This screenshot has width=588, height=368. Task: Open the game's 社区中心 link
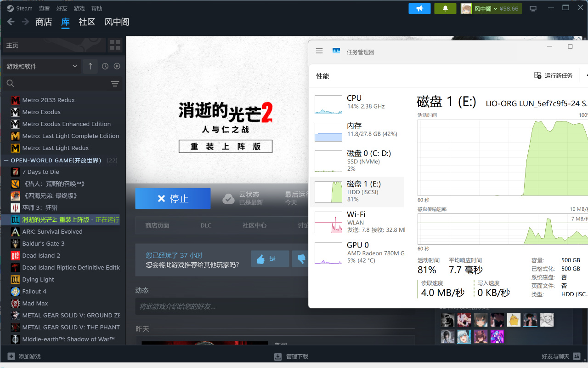pyautogui.click(x=254, y=225)
